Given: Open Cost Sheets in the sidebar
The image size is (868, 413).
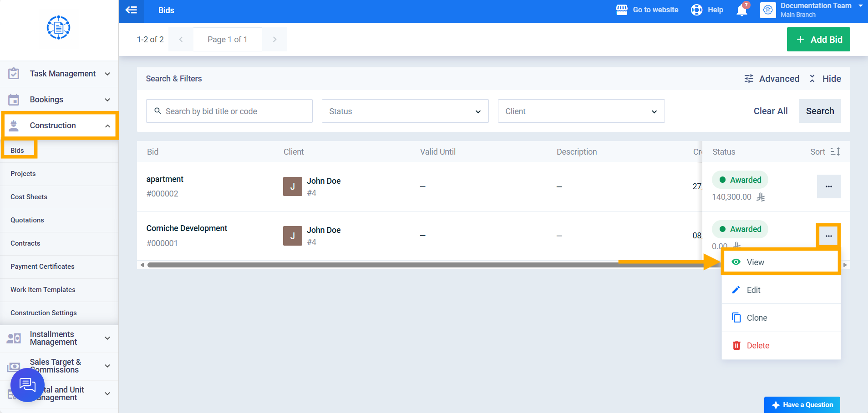Looking at the screenshot, I should (59, 197).
